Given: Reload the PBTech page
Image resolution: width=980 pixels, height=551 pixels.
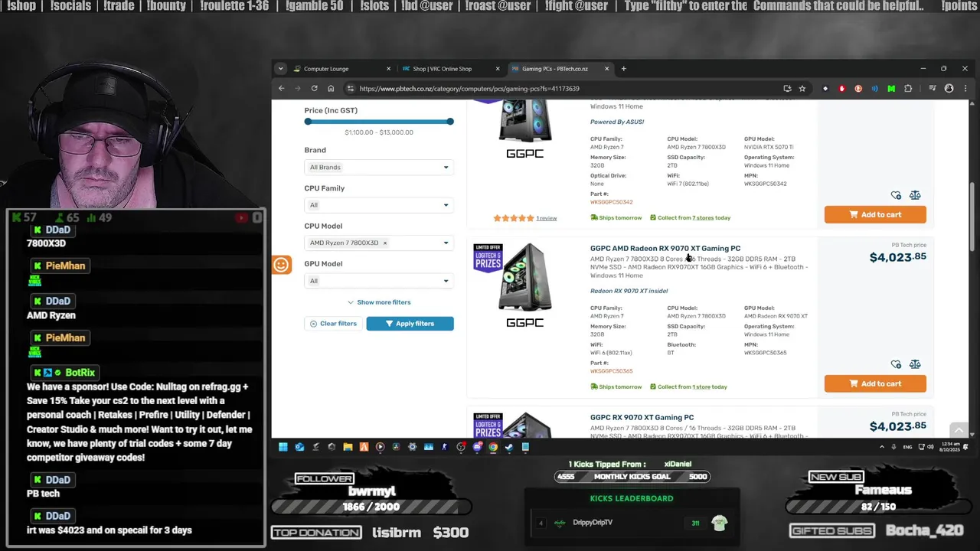Looking at the screenshot, I should [314, 88].
